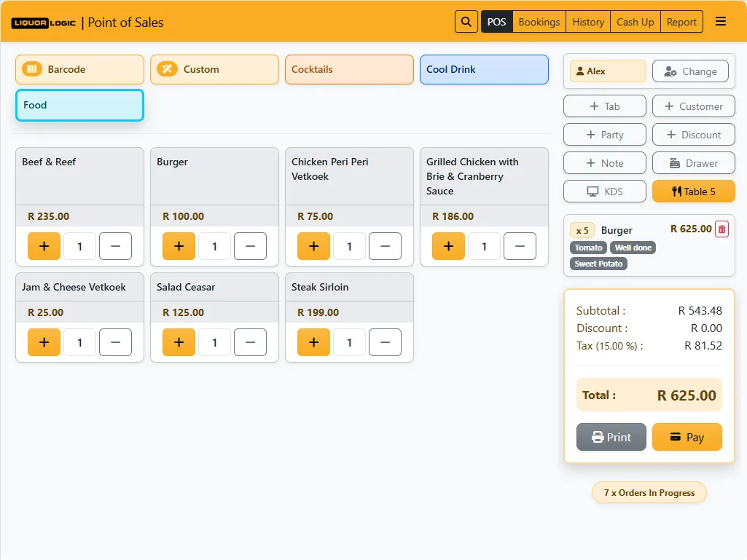This screenshot has width=747, height=560.
Task: Open the Barcode entry option
Action: pos(79,69)
